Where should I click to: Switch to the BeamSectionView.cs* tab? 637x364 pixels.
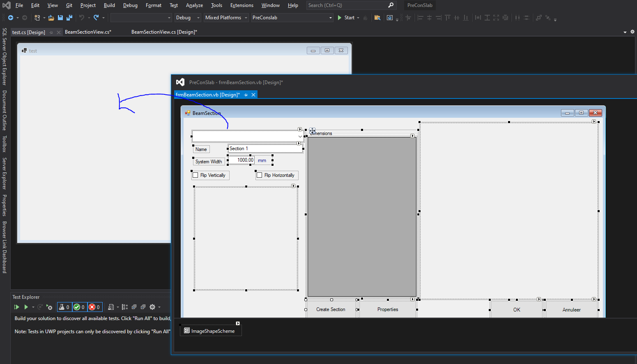tap(88, 32)
